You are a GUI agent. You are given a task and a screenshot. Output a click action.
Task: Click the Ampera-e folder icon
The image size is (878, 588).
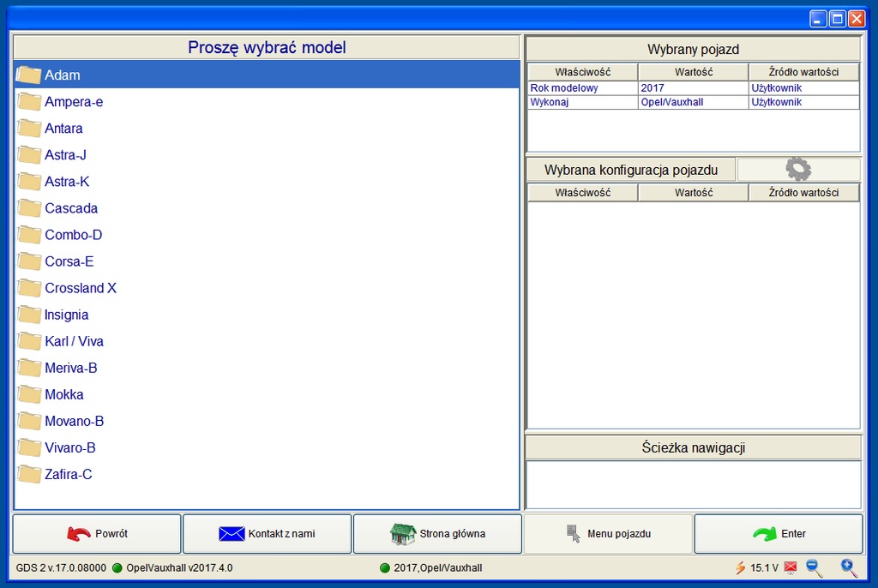click(29, 102)
